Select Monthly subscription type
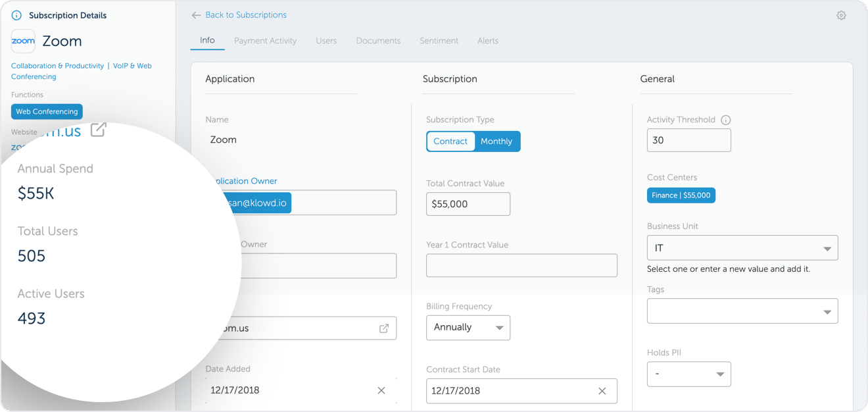The width and height of the screenshot is (868, 412). click(x=496, y=142)
